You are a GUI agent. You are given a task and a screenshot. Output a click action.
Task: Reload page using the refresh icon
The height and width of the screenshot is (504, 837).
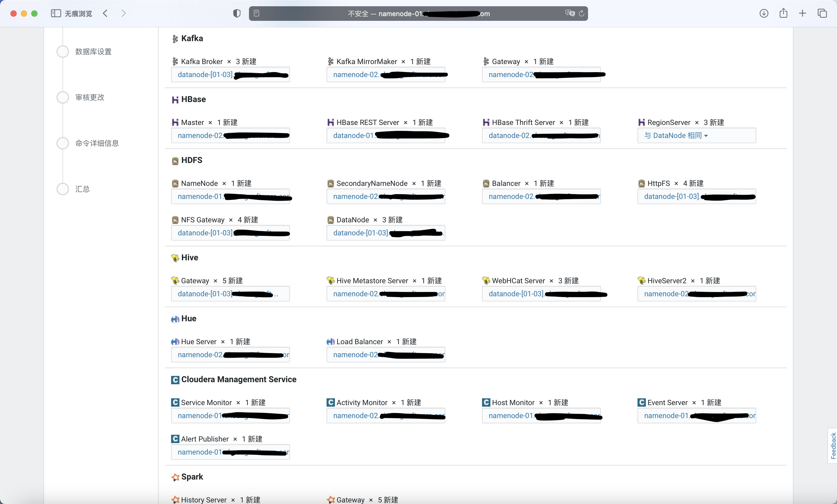[x=582, y=13]
